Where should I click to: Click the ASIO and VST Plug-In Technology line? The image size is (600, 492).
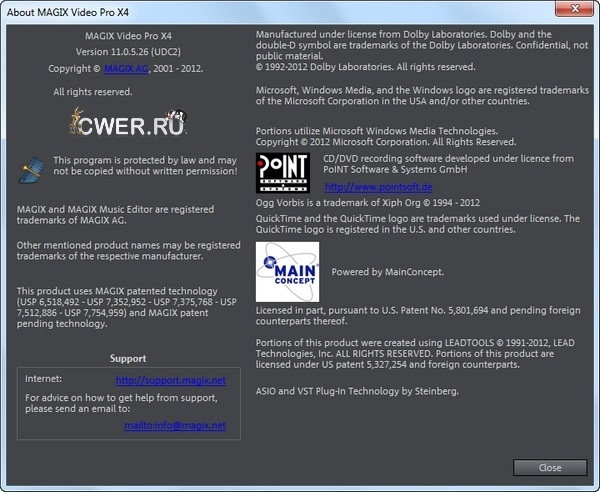357,391
